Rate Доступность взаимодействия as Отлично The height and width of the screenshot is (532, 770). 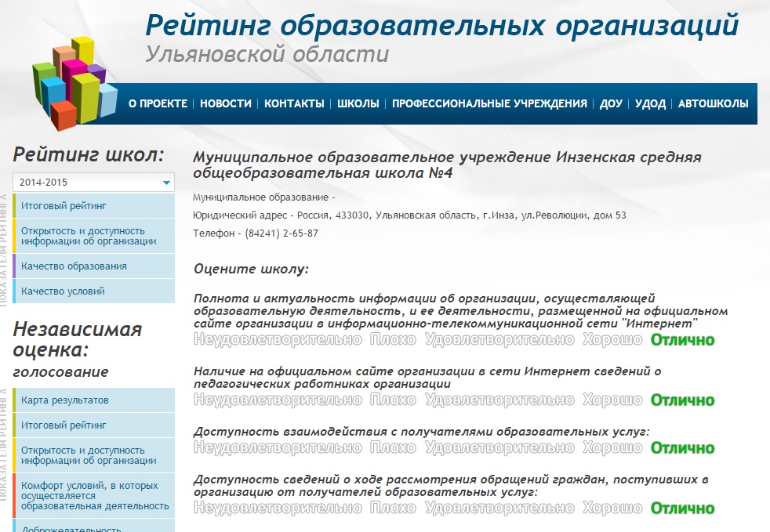click(x=683, y=447)
